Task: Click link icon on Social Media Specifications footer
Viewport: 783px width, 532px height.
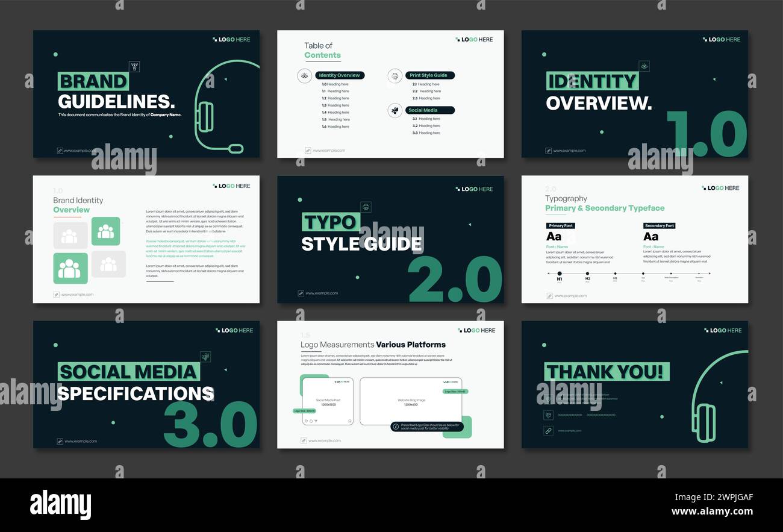Action: (60, 441)
